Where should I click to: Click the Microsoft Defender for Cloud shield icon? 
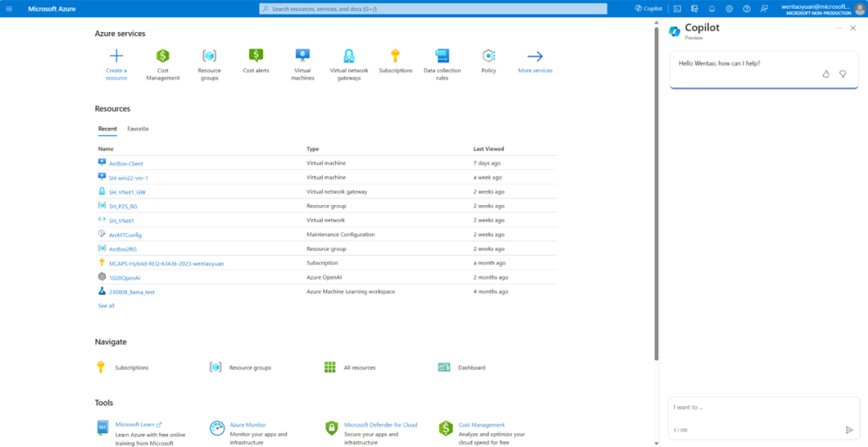tap(331, 429)
